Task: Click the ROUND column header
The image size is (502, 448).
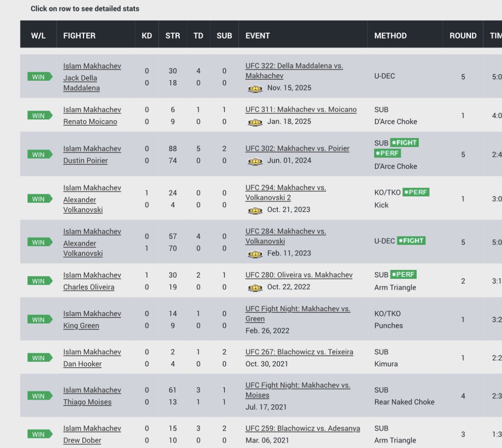Action: 463,36
